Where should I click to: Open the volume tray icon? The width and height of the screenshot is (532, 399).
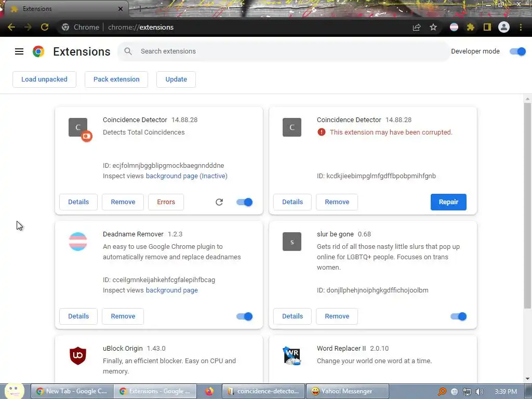(x=479, y=392)
